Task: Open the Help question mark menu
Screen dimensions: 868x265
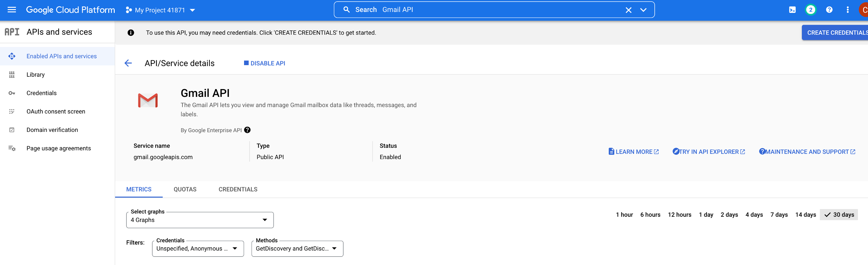Action: pyautogui.click(x=829, y=10)
